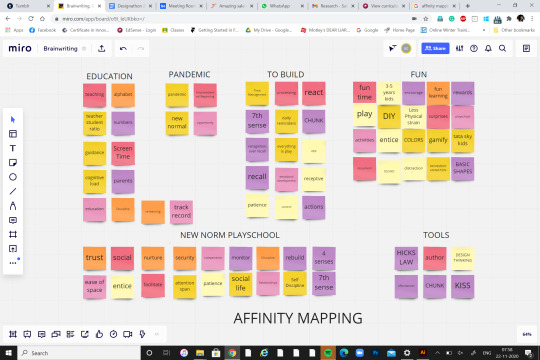Collapse the bottom toolbar with chevrons
The image size is (540, 360).
point(157,334)
